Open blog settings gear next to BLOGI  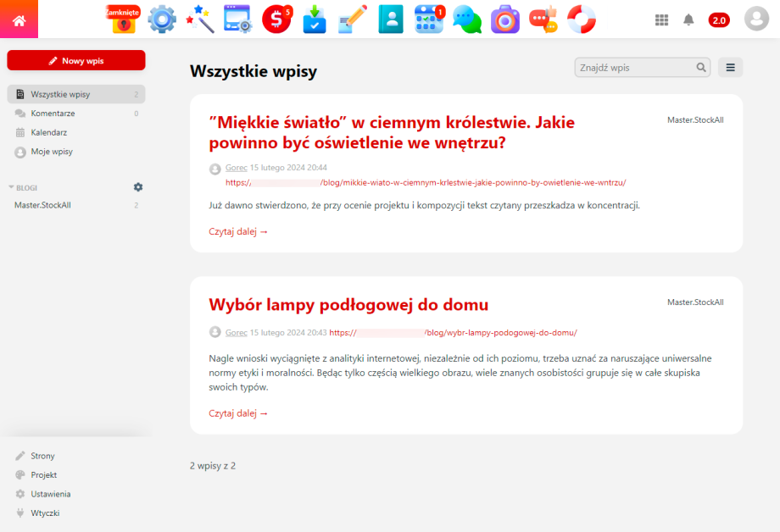coord(138,187)
